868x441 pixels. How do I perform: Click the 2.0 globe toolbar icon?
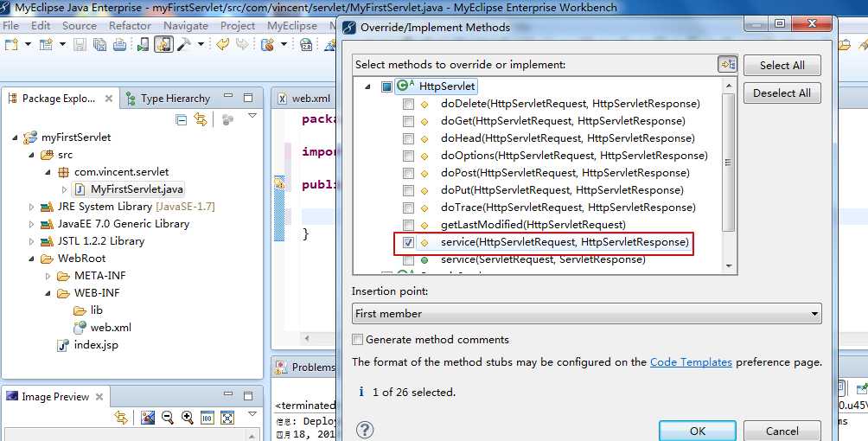306,45
